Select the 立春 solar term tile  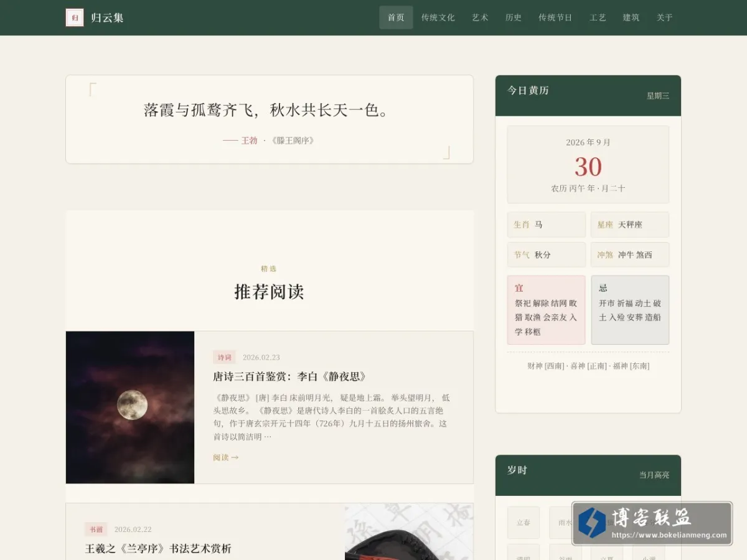(524, 523)
